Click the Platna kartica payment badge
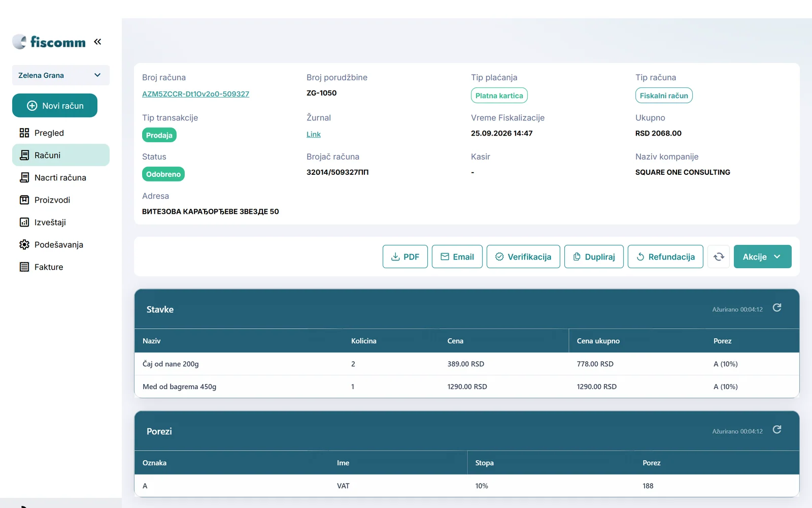 (x=499, y=96)
